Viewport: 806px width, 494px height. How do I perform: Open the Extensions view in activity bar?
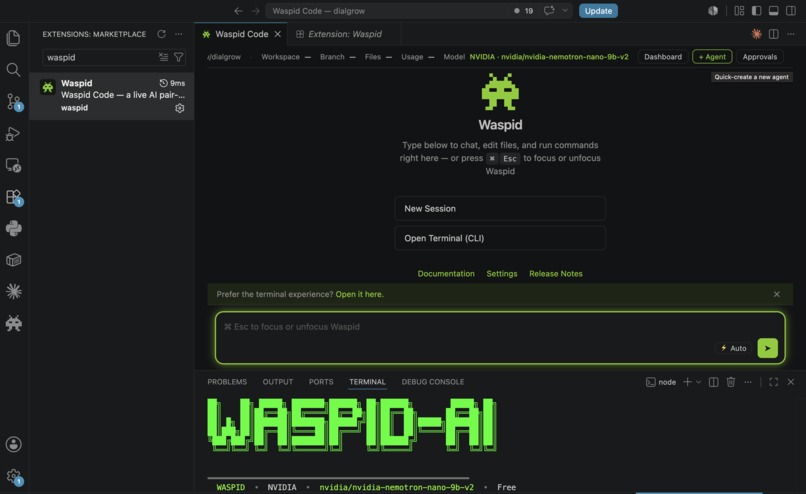13,197
